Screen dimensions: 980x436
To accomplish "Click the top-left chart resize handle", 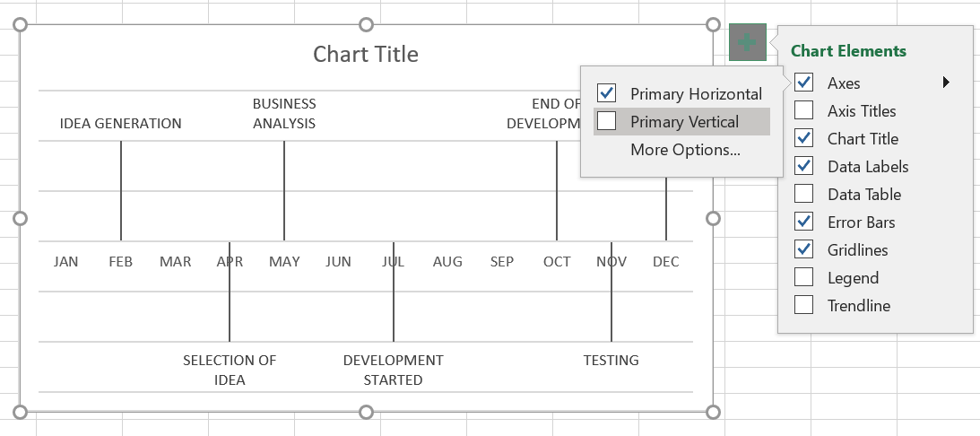I will point(22,25).
